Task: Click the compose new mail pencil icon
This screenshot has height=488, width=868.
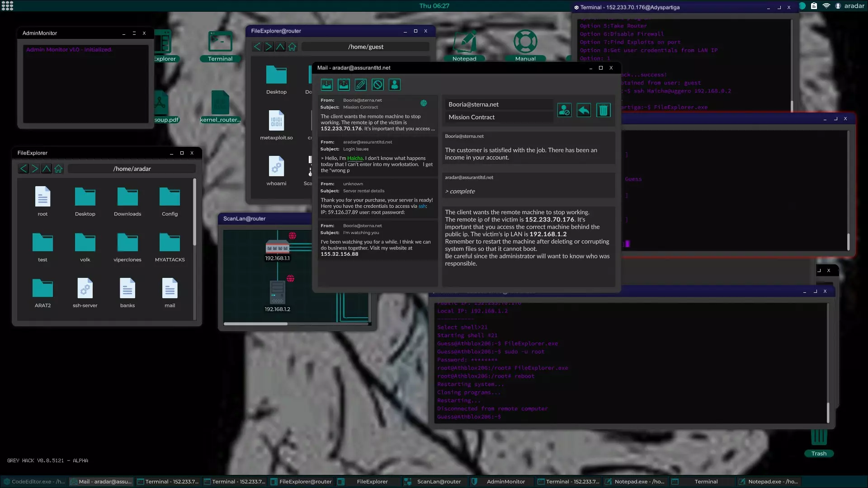Action: point(361,84)
